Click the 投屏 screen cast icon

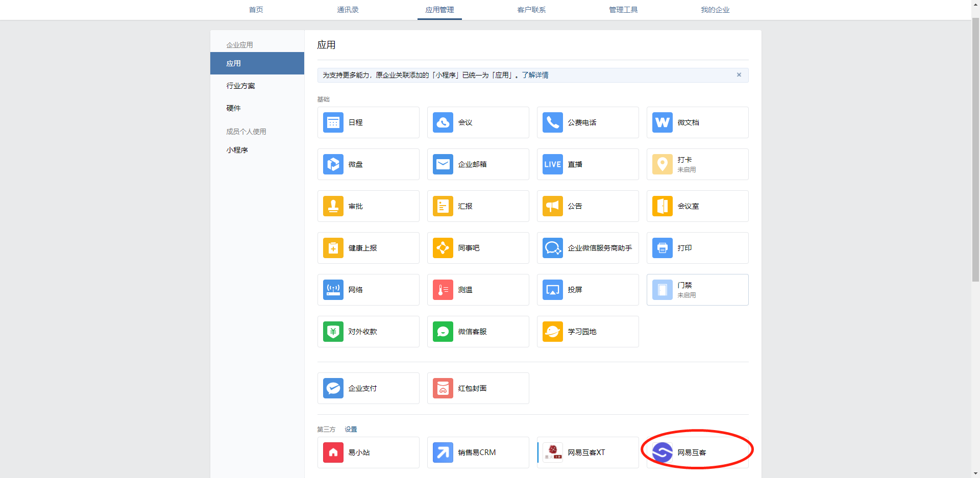552,290
